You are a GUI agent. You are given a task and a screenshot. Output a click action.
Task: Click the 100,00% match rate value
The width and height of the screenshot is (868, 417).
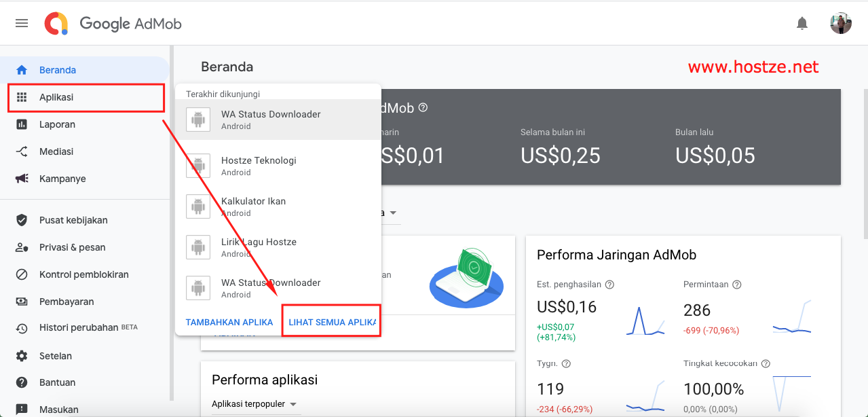pyautogui.click(x=713, y=390)
